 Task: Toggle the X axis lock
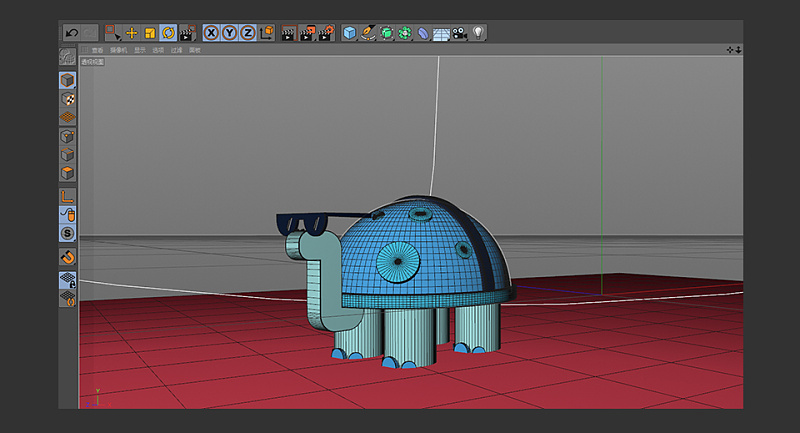pyautogui.click(x=211, y=33)
